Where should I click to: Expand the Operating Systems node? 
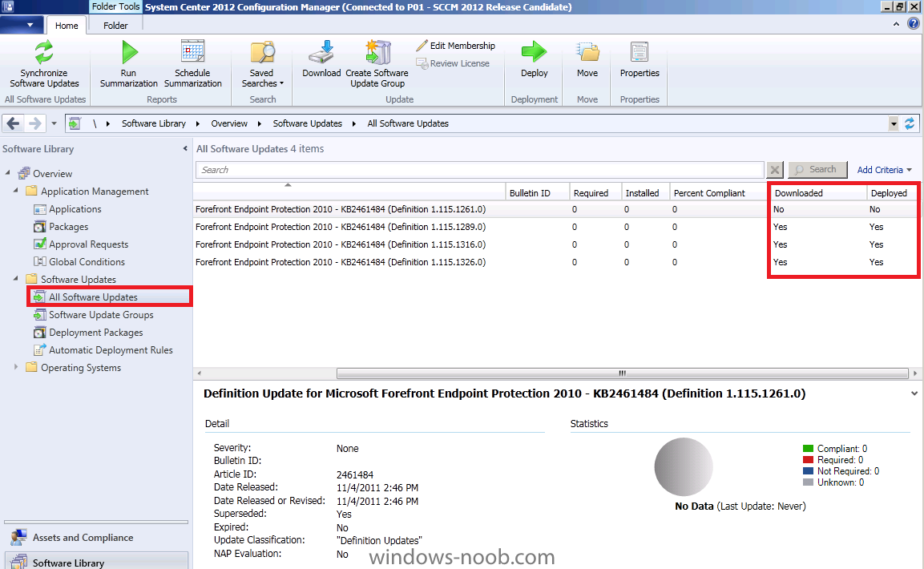click(16, 366)
